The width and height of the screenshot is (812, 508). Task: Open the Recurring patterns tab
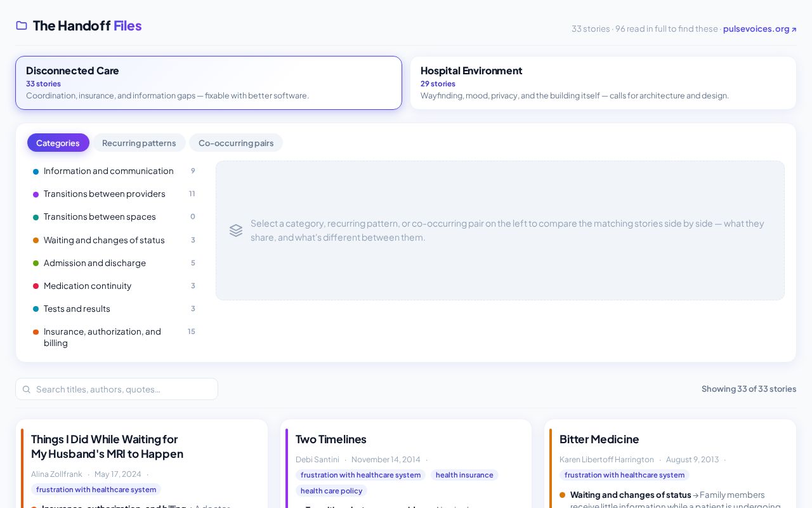(139, 143)
